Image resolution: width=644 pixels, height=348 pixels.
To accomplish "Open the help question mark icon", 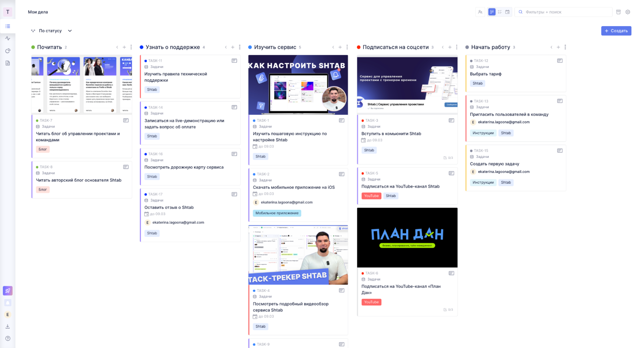I will pyautogui.click(x=8, y=338).
